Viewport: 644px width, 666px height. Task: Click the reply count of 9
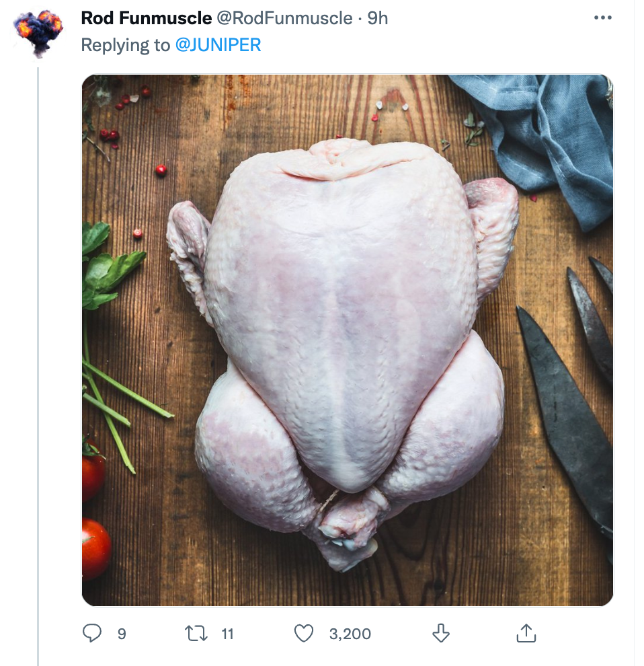122,634
